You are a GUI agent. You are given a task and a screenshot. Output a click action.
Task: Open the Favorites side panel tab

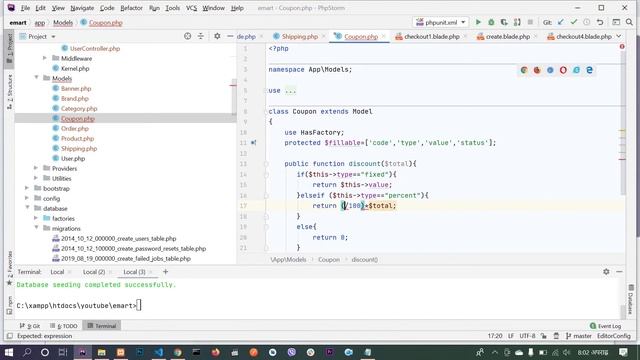(x=9, y=267)
